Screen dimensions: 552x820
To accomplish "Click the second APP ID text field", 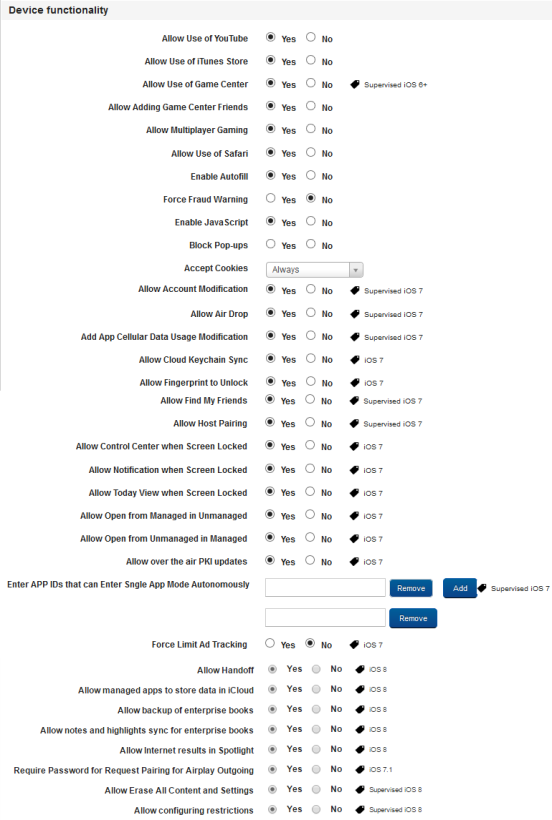I will click(325, 618).
